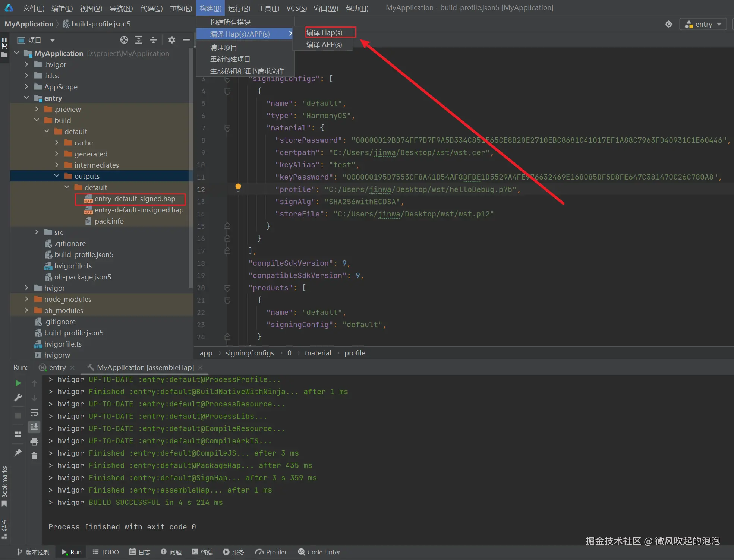Click the trash clear-output icon in Run panel

(34, 456)
